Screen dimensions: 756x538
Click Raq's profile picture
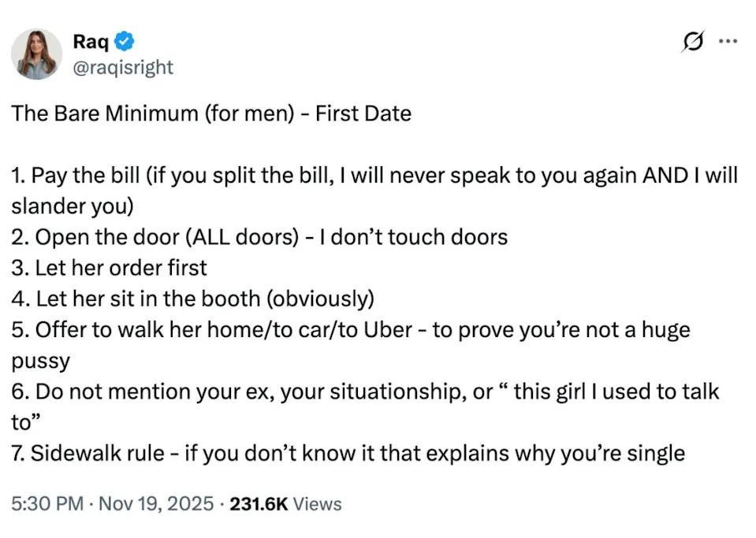coord(36,54)
